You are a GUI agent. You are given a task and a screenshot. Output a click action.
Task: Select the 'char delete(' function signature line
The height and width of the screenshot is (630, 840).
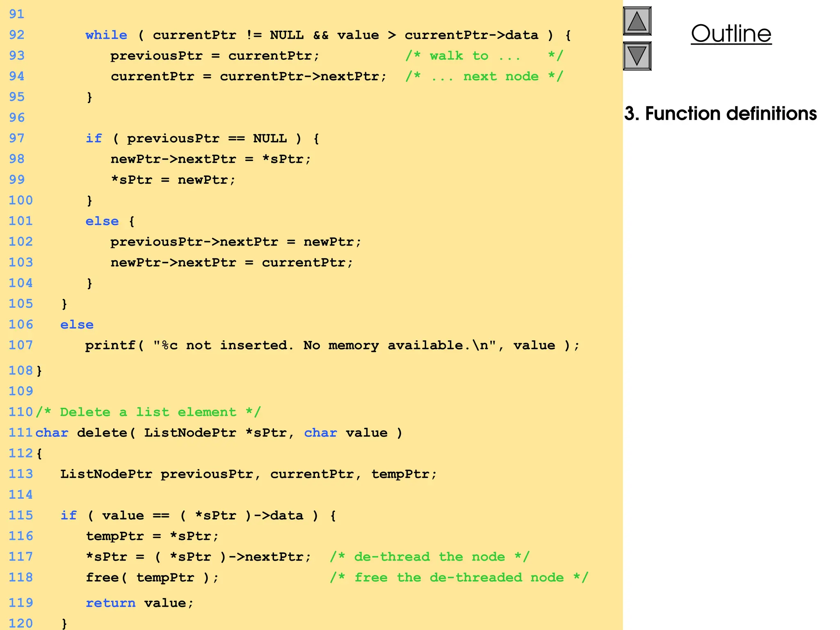(219, 433)
